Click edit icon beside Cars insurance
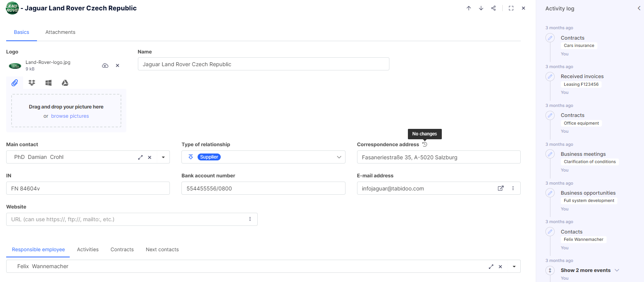 point(550,38)
